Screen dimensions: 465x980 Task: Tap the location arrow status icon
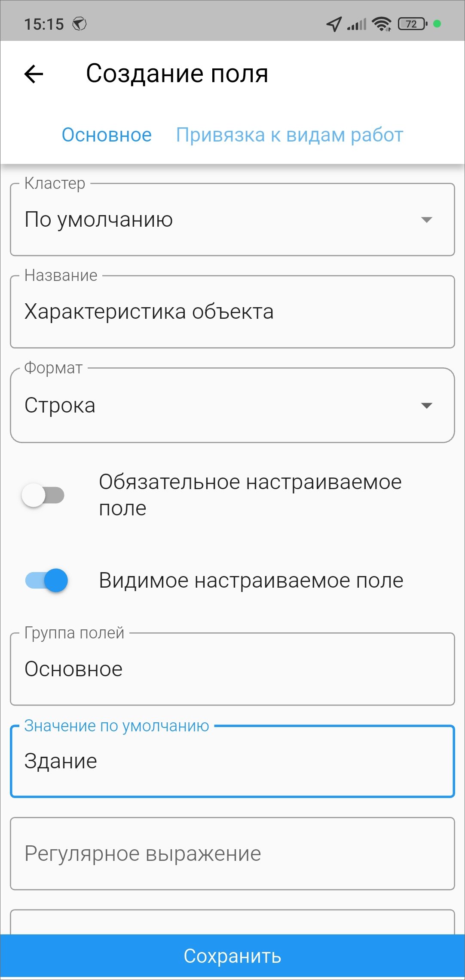(x=334, y=24)
